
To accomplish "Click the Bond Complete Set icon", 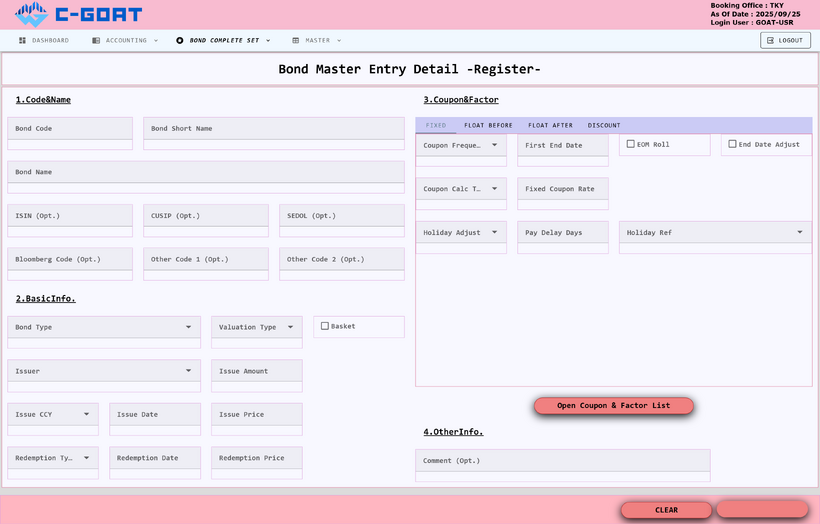I will [x=180, y=41].
